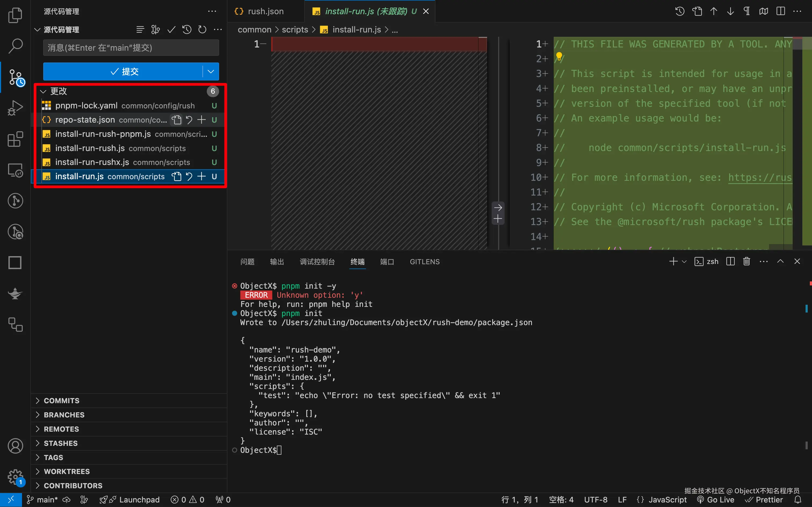Open the GitLens Inspect icon in activity bar
The height and width of the screenshot is (507, 812).
[15, 232]
